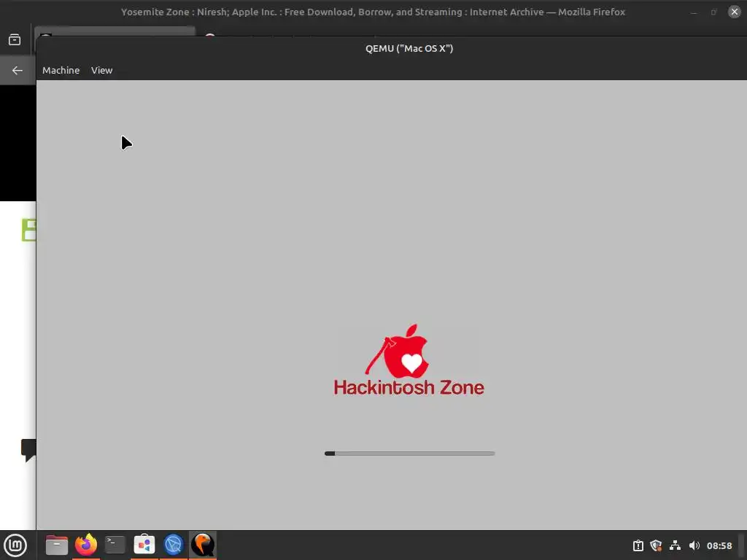Open the View menu in QEMU
The height and width of the screenshot is (560, 747).
point(101,71)
